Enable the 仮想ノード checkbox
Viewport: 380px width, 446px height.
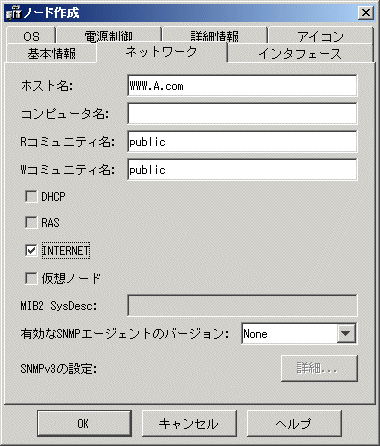click(31, 278)
